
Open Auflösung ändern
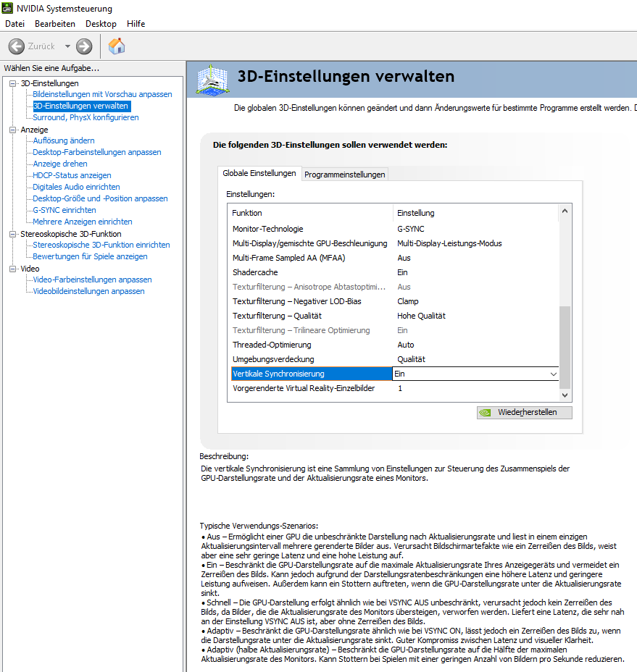[64, 140]
